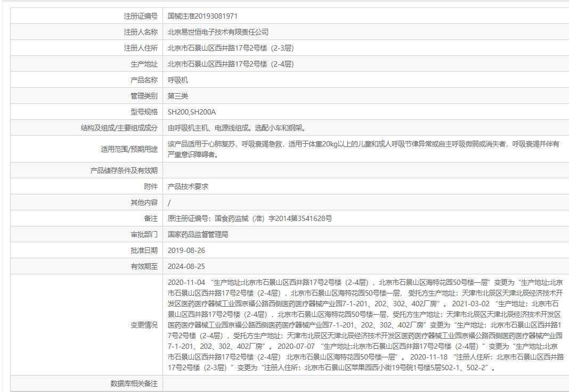This screenshot has height=392, width=569.
Task: Select model value SH200,SH200A
Action: pyautogui.click(x=192, y=112)
